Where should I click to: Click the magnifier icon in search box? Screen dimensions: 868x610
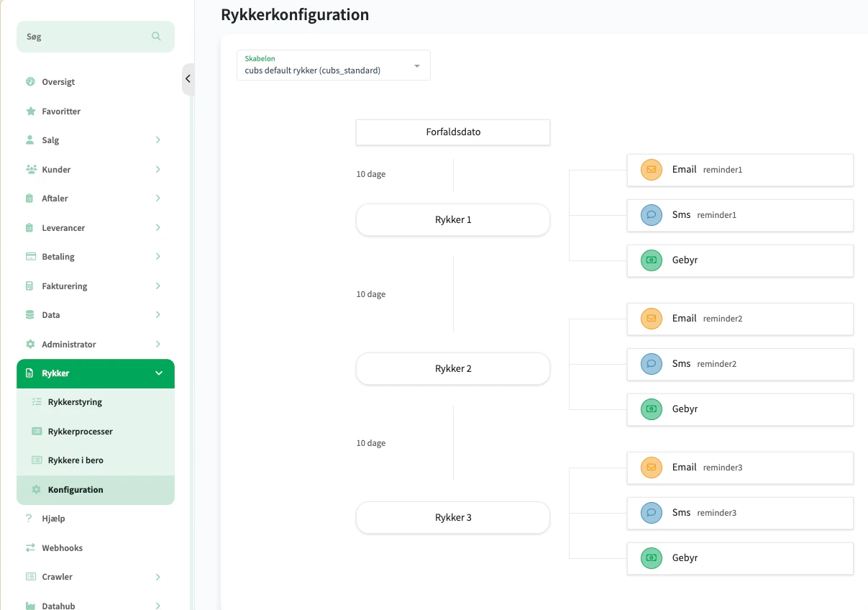(x=156, y=37)
